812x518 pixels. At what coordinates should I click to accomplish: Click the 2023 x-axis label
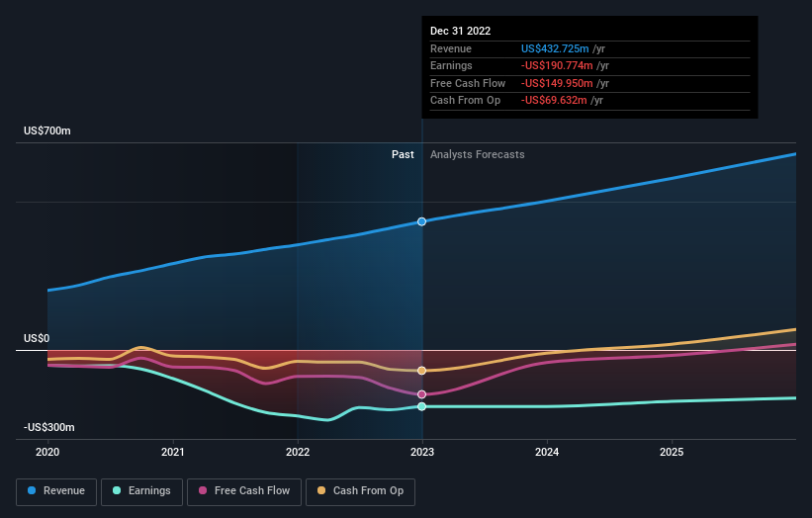click(x=422, y=452)
